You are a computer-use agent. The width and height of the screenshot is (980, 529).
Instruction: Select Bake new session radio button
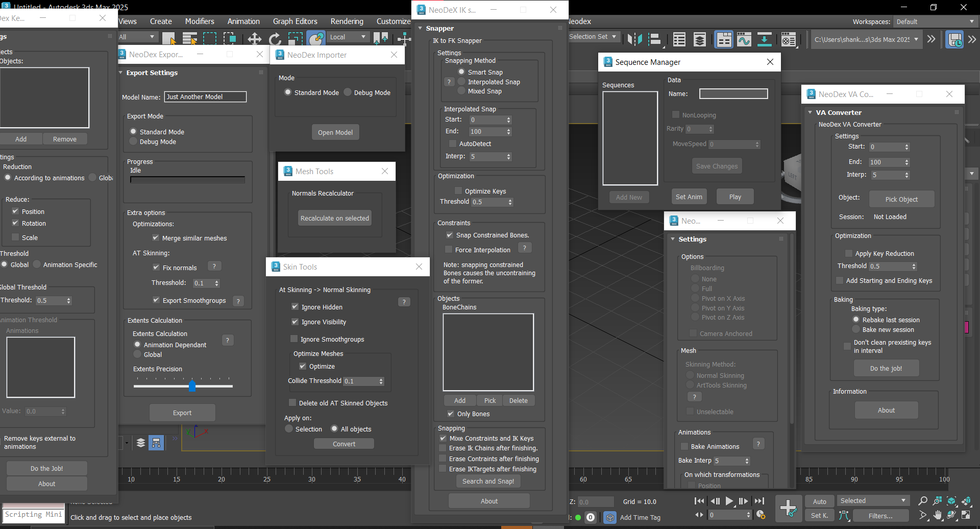pos(856,329)
